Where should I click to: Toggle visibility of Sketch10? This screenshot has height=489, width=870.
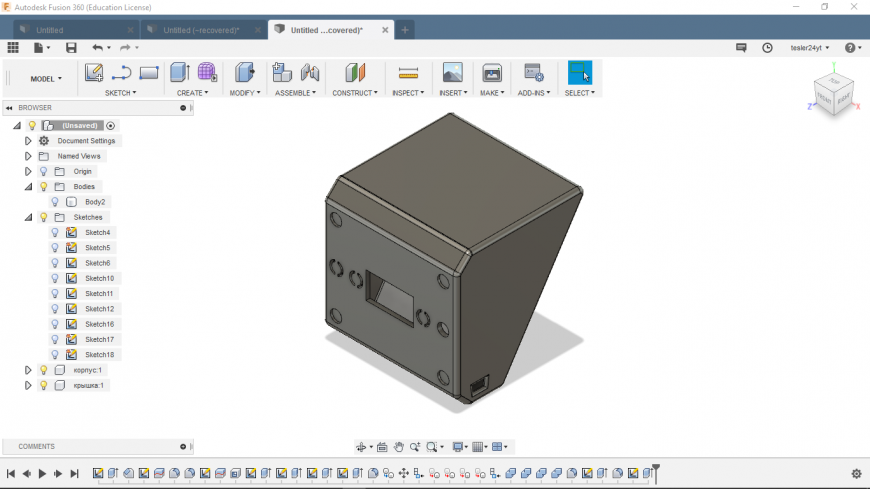tap(56, 278)
